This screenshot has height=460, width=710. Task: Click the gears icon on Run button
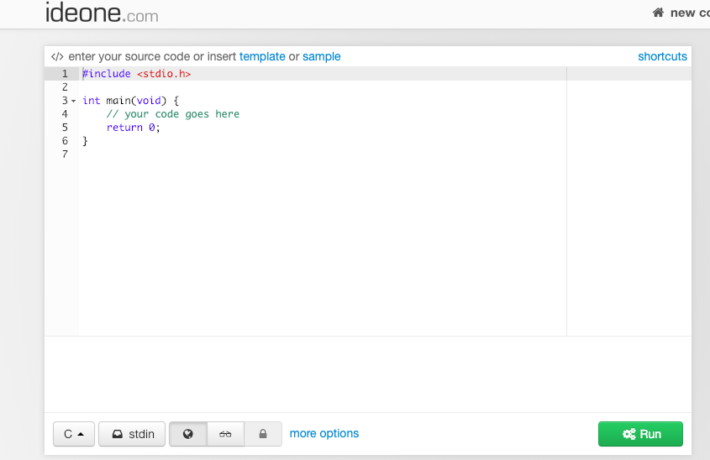click(x=629, y=434)
